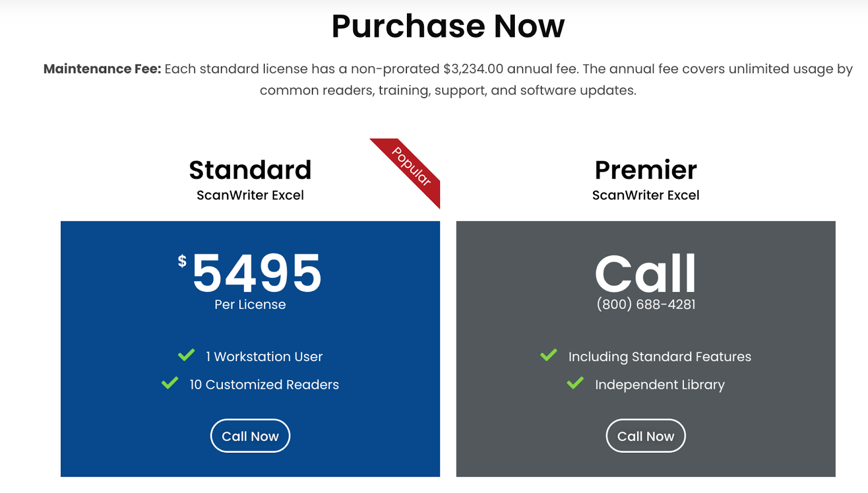
Task: Click the Call Now button under Standard
Action: tap(250, 435)
